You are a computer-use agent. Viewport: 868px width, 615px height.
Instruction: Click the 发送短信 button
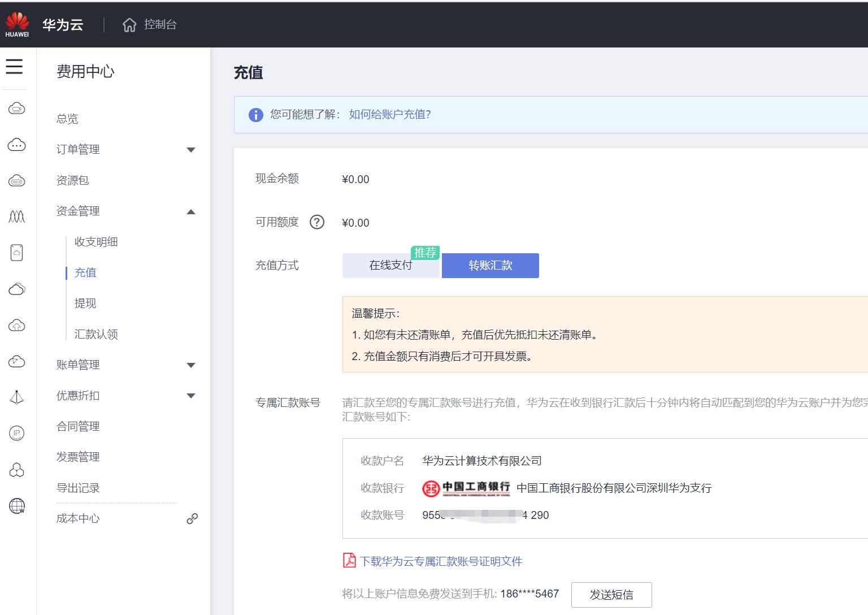pyautogui.click(x=611, y=595)
